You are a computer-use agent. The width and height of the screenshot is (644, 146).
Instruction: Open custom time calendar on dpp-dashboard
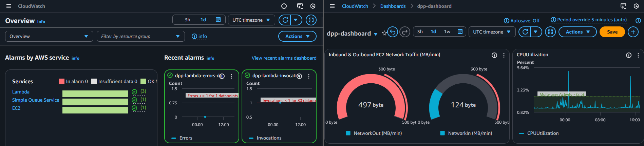(x=460, y=32)
